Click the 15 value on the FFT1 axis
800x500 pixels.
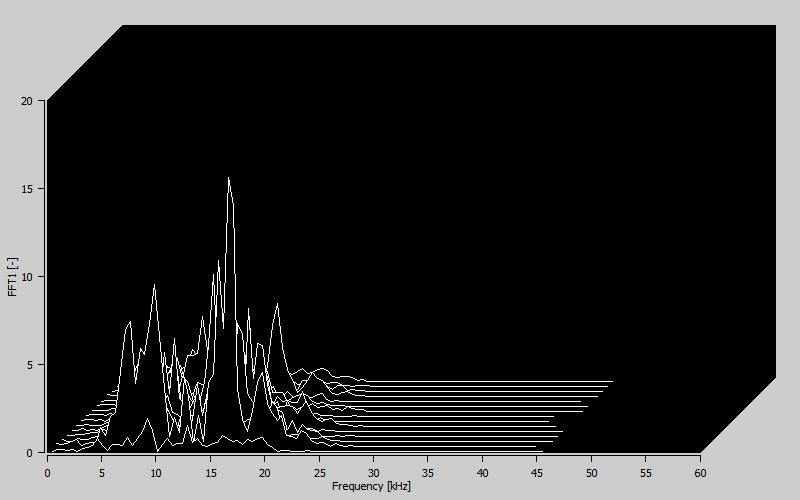click(27, 189)
